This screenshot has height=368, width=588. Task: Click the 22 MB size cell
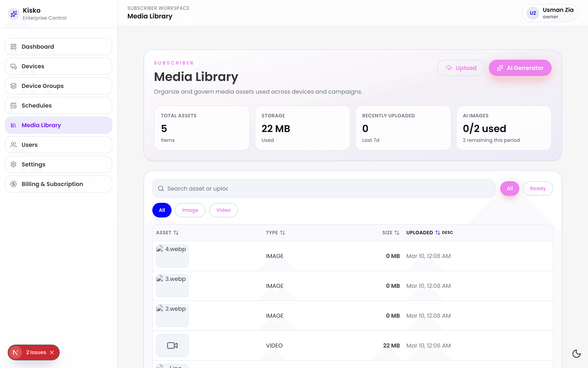(391, 346)
